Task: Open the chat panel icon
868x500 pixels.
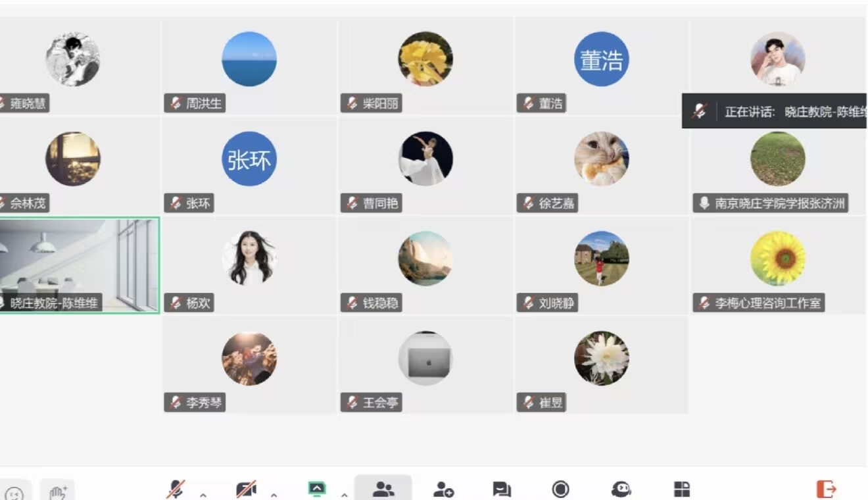Action: pyautogui.click(x=502, y=489)
